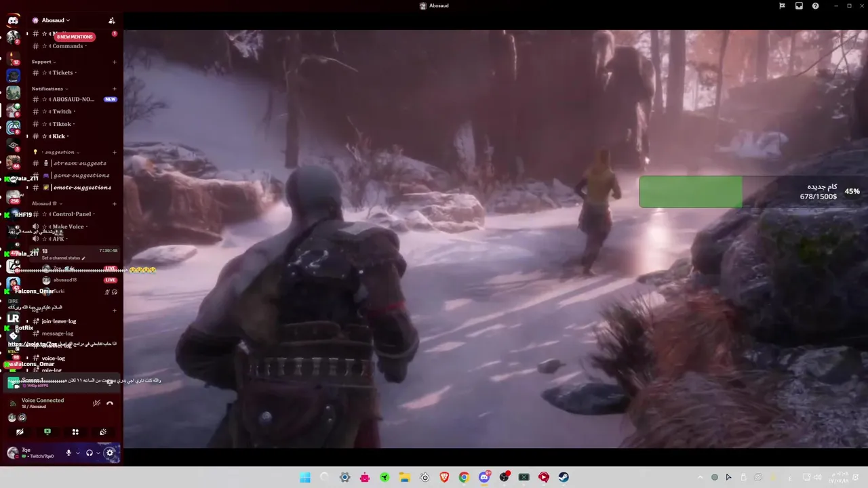Join the AFK voice channel

click(x=74, y=239)
